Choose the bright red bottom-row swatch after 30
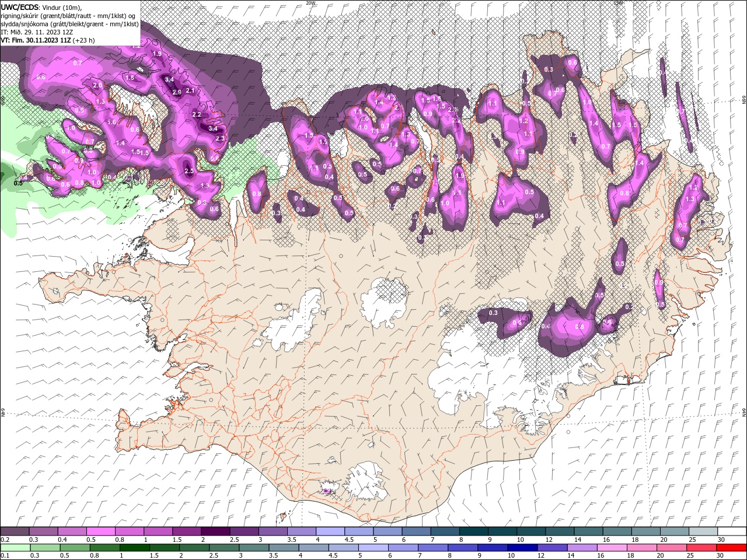The image size is (747, 560). coord(732,548)
